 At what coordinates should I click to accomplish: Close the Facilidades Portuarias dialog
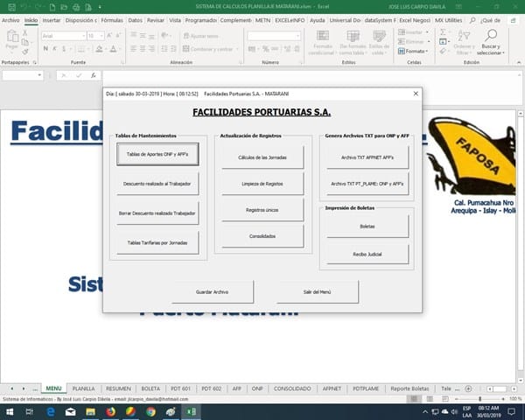click(415, 93)
